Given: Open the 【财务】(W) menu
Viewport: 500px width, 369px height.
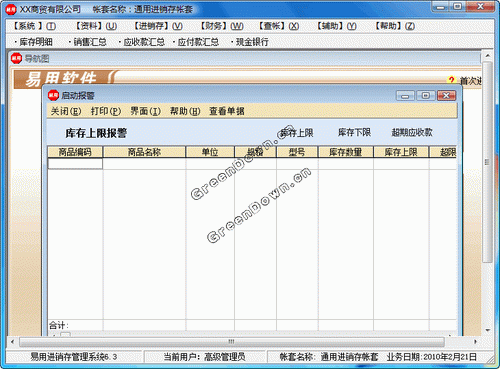Looking at the screenshot, I should pos(221,26).
